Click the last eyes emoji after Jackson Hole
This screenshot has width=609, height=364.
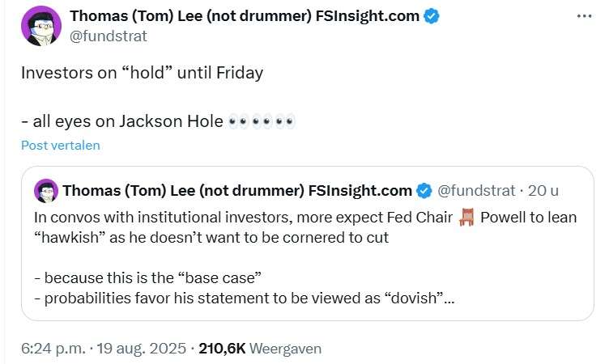pos(285,122)
